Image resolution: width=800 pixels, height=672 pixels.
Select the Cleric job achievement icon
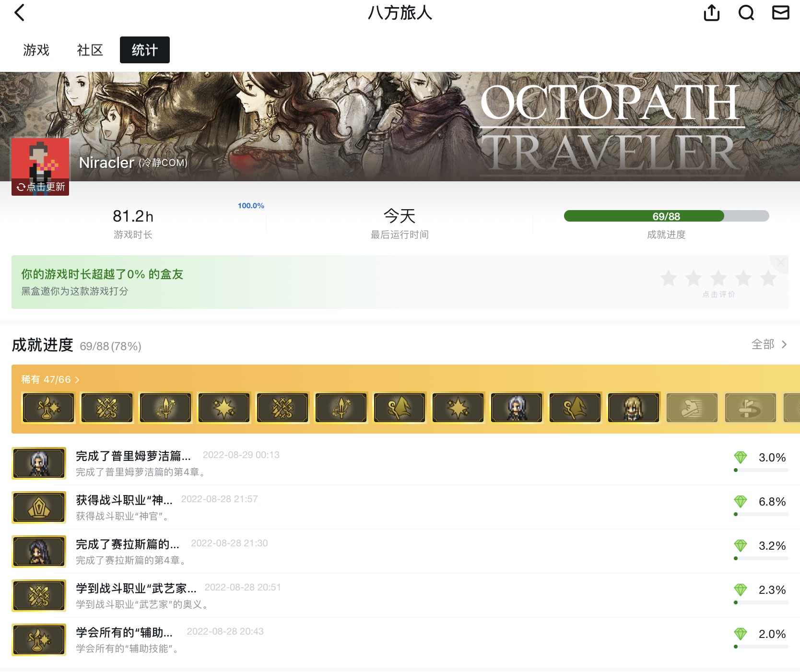39,507
